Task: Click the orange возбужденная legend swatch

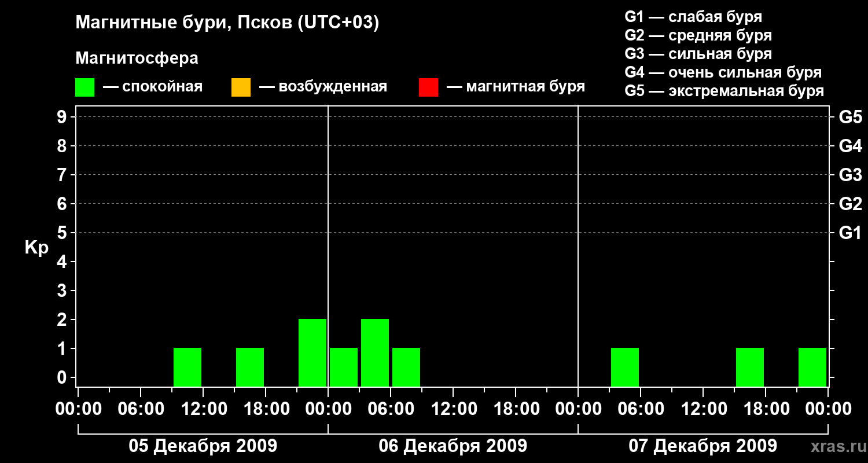Action: click(241, 87)
